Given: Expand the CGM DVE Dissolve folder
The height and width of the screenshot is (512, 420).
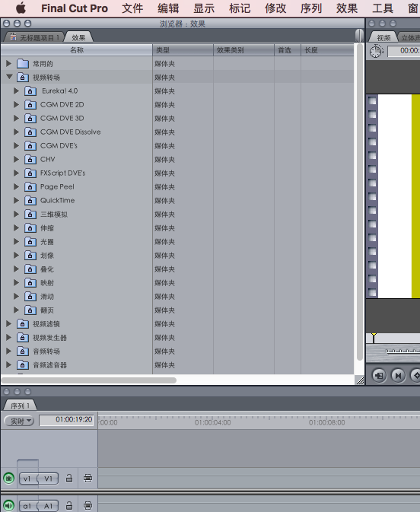Looking at the screenshot, I should point(16,132).
